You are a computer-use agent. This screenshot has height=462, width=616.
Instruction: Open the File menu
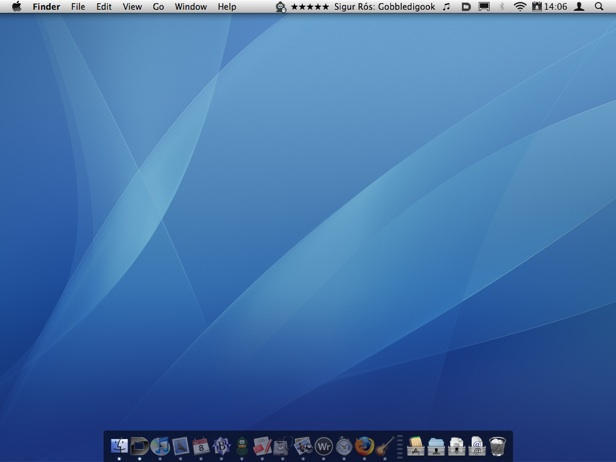[78, 7]
